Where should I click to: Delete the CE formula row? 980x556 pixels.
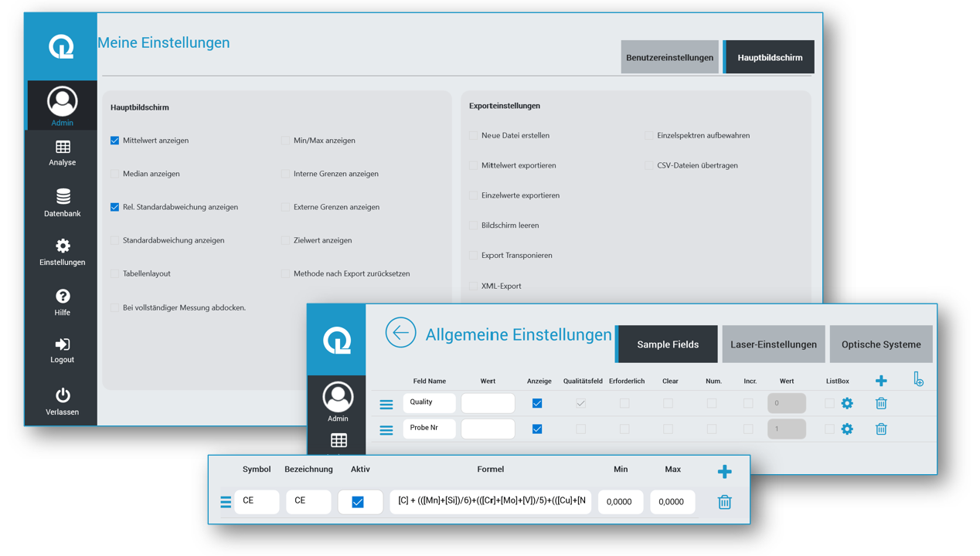(724, 502)
